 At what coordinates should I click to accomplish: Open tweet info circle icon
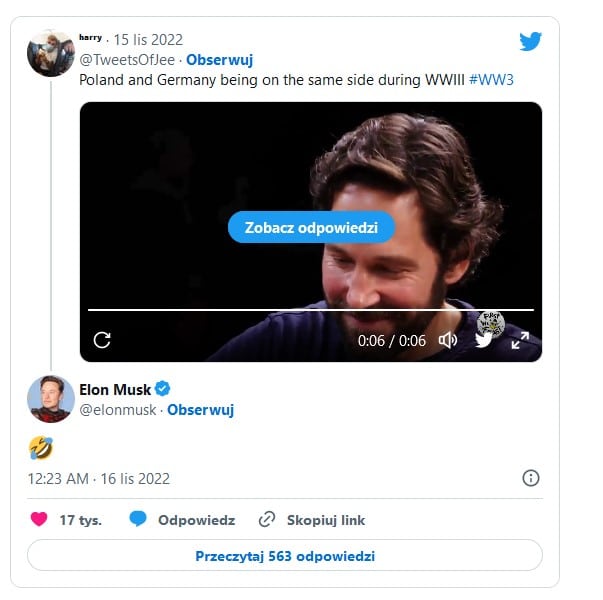(531, 478)
